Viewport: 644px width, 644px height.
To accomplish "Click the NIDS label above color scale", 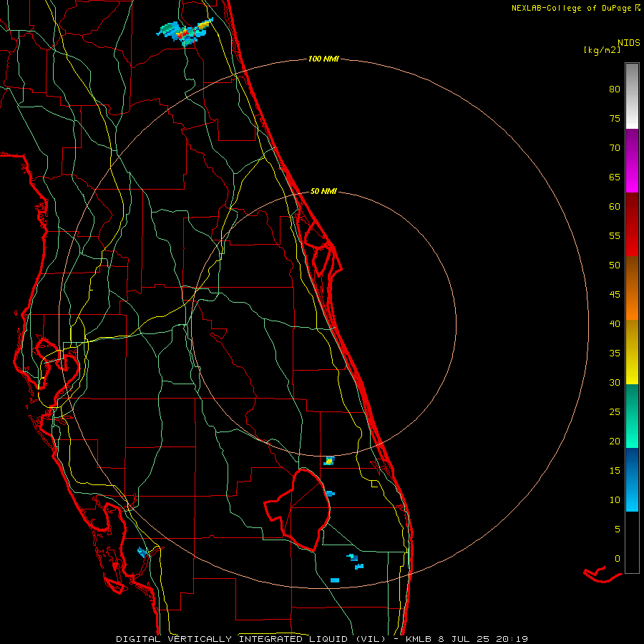I will [628, 43].
